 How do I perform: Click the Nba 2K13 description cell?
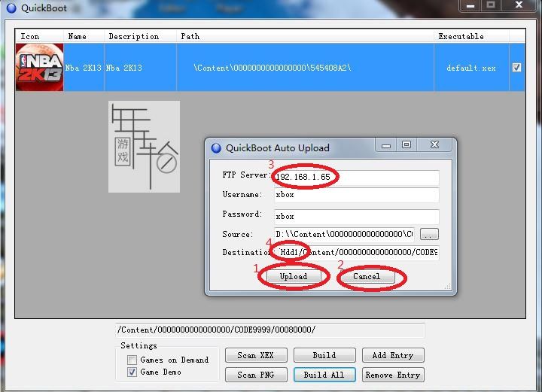(140, 68)
